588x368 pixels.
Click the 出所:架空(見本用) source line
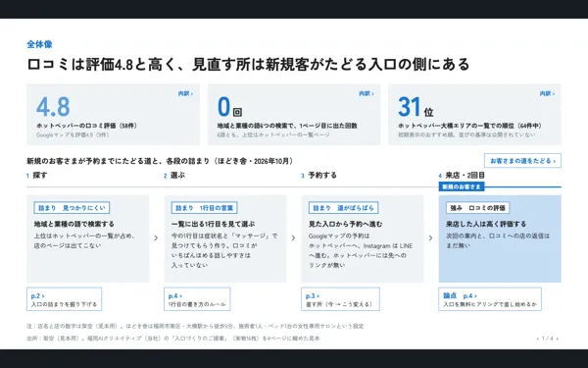(172, 339)
